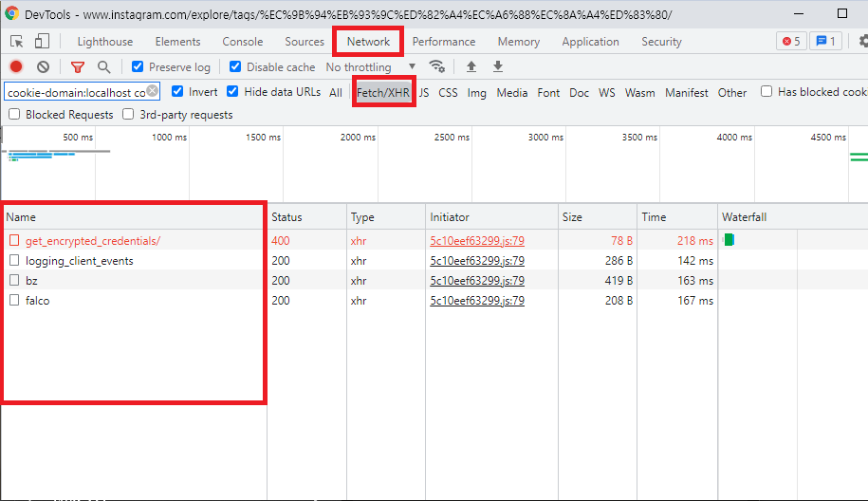The width and height of the screenshot is (868, 501).
Task: Open network conditions Wi-Fi icon
Action: click(x=436, y=67)
